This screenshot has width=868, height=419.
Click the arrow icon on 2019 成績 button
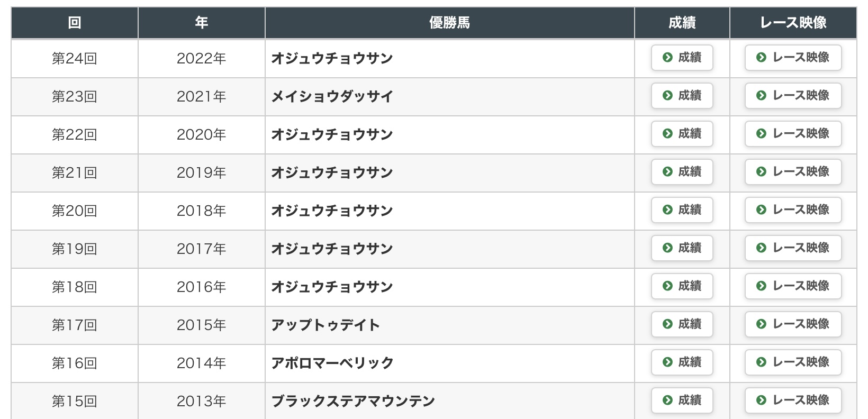click(667, 172)
